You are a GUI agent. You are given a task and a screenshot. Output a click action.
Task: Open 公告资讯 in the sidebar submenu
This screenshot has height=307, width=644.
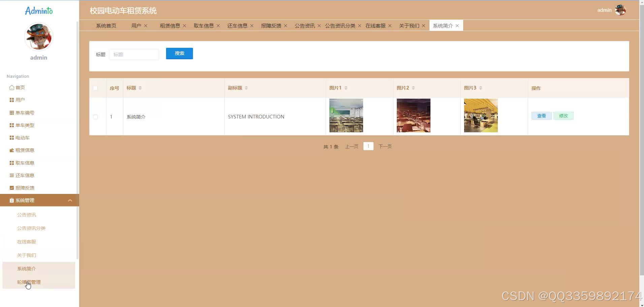(27, 215)
